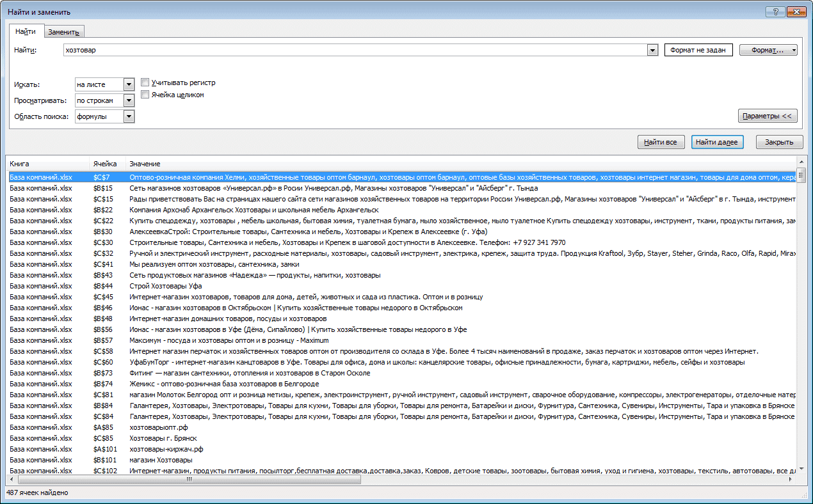
Task: Switch to the Заменить tab
Action: [x=63, y=32]
